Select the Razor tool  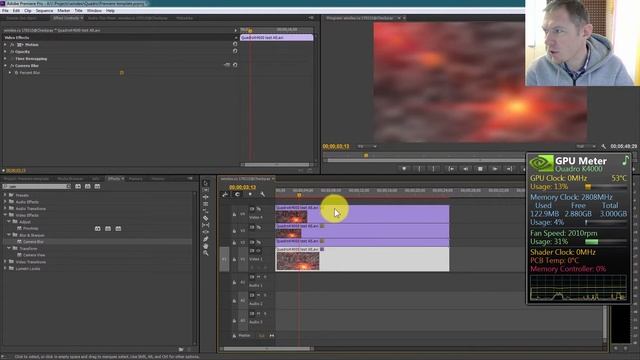206,218
